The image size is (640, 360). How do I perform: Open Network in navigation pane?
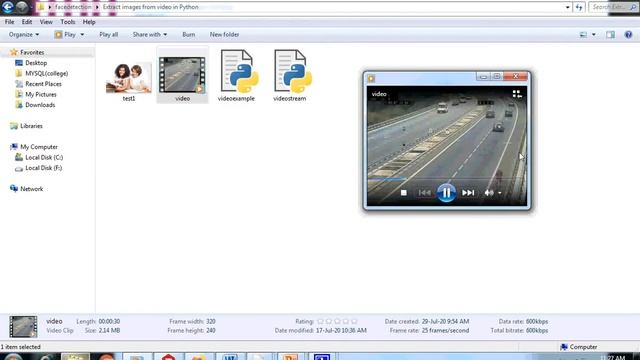coord(31,189)
